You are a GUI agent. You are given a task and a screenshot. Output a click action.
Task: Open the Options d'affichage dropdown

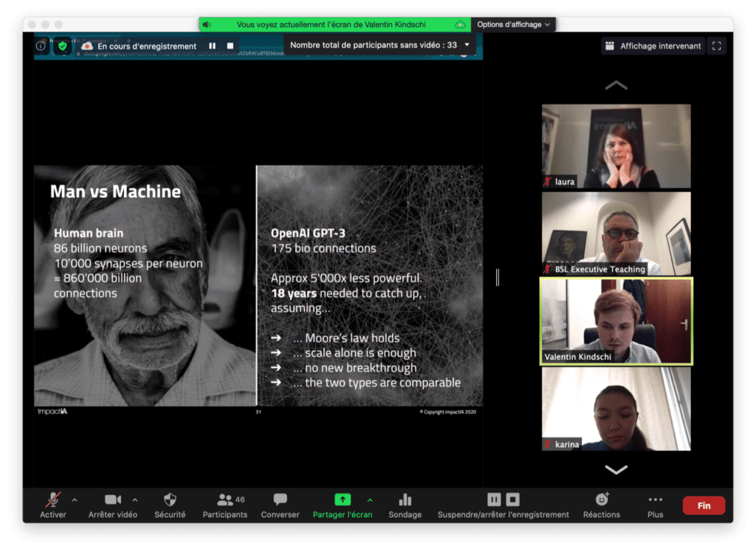(x=513, y=24)
